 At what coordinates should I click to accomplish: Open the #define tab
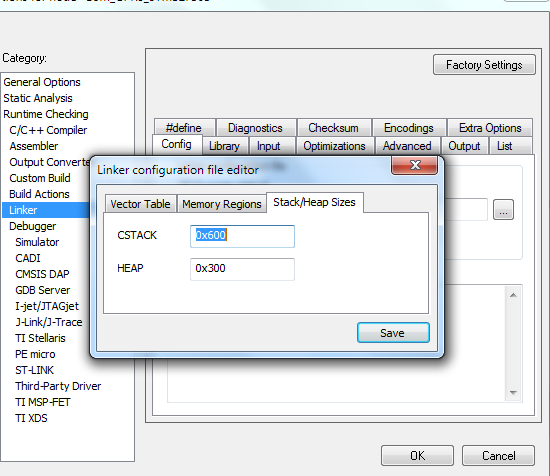coord(184,128)
